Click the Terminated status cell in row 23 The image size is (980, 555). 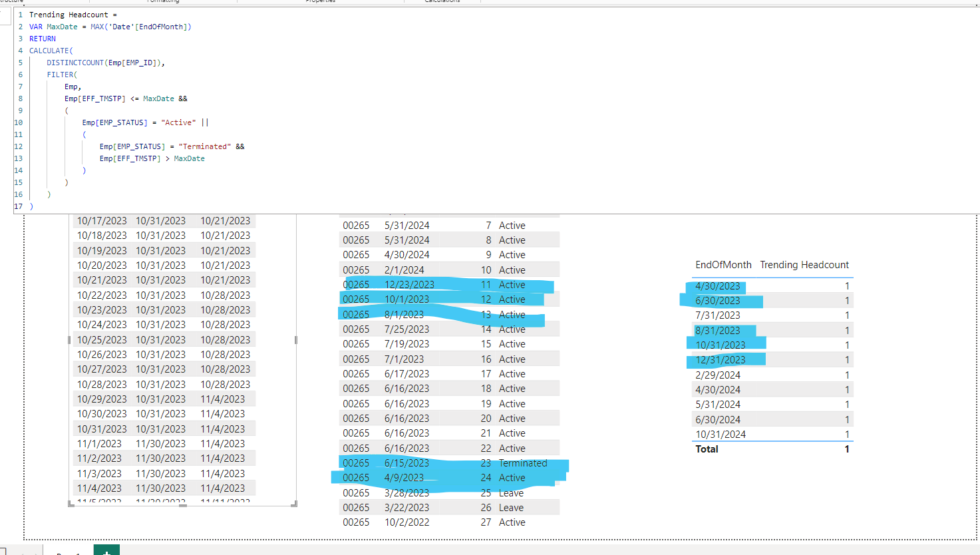(x=523, y=463)
